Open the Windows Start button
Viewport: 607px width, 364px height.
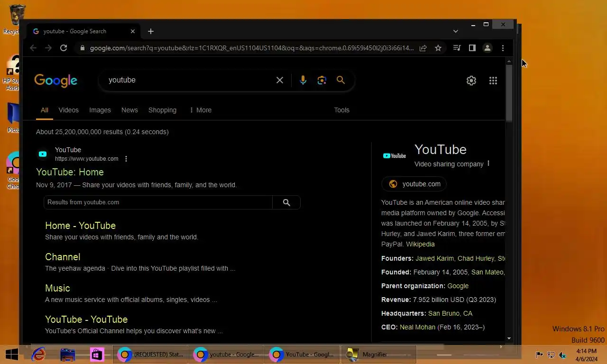pyautogui.click(x=11, y=355)
